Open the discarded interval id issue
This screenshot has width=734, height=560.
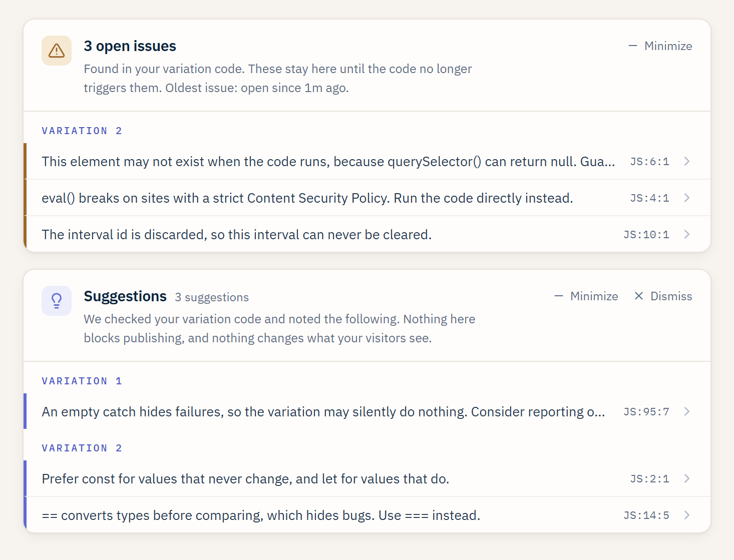[367, 234]
